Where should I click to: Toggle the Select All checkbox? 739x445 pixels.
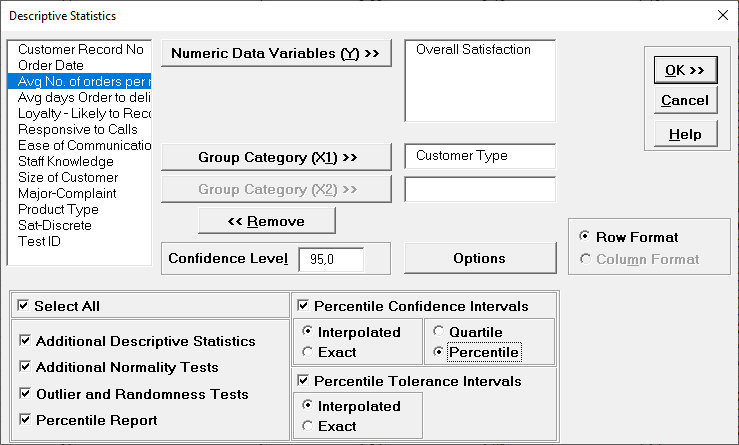(24, 306)
